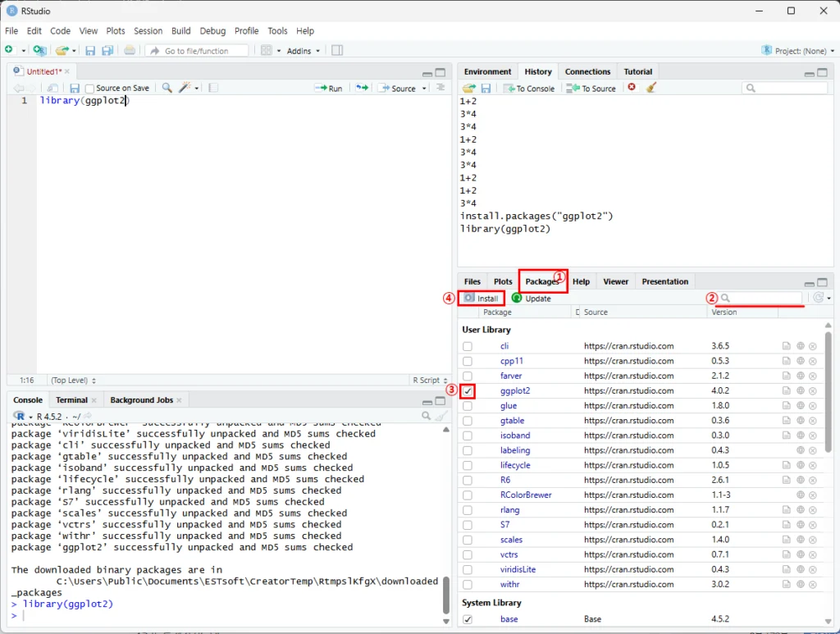Send selected history To Console
The width and height of the screenshot is (840, 634).
529,89
